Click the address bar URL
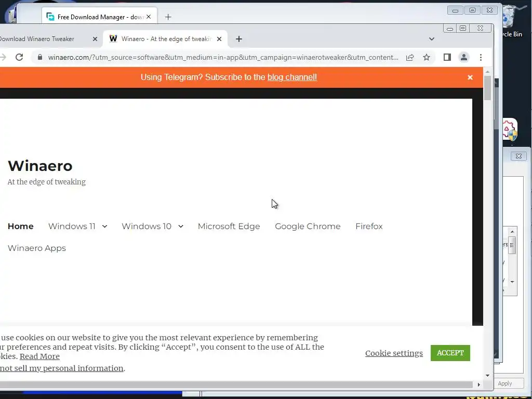 click(x=223, y=57)
